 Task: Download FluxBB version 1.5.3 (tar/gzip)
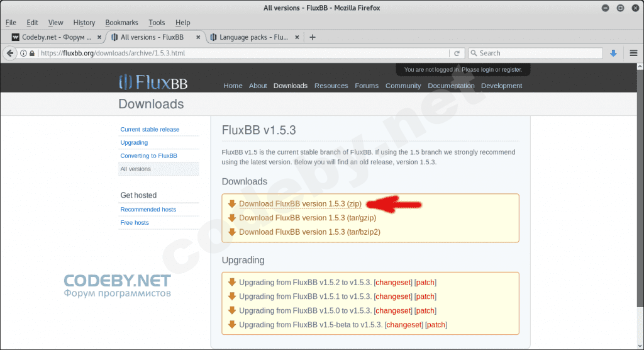(x=308, y=218)
